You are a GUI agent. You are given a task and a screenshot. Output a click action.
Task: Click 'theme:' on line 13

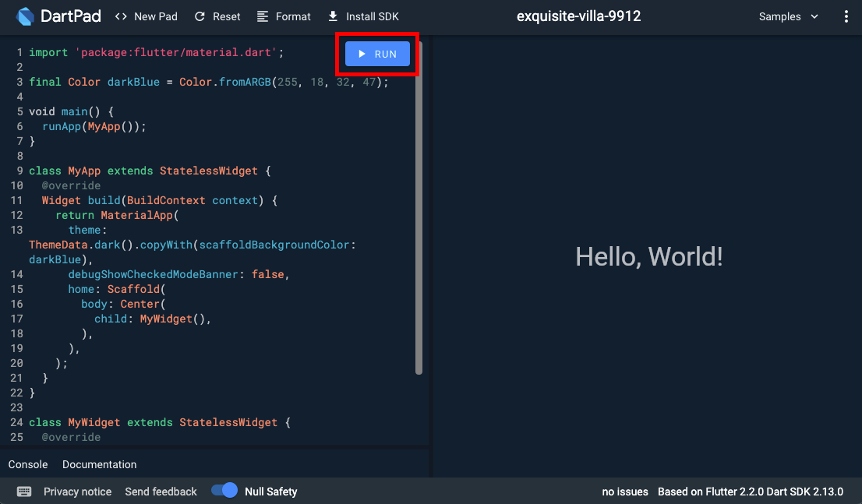click(x=87, y=231)
